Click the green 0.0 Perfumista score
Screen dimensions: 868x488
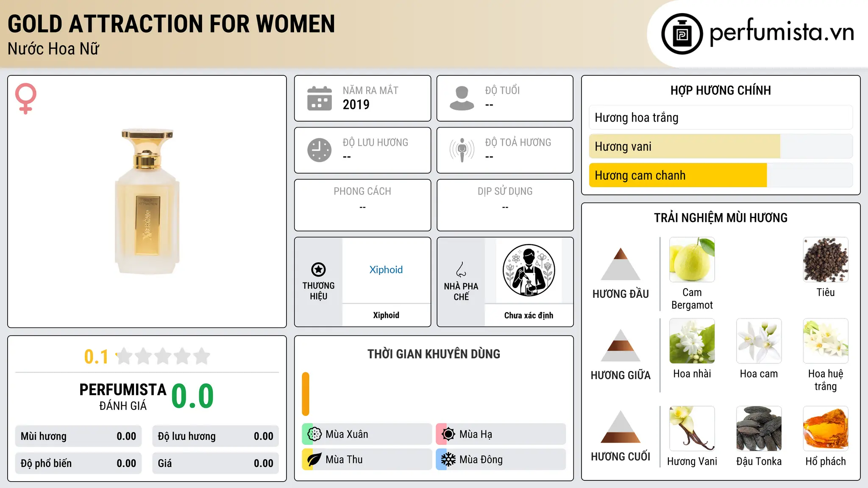coord(192,396)
